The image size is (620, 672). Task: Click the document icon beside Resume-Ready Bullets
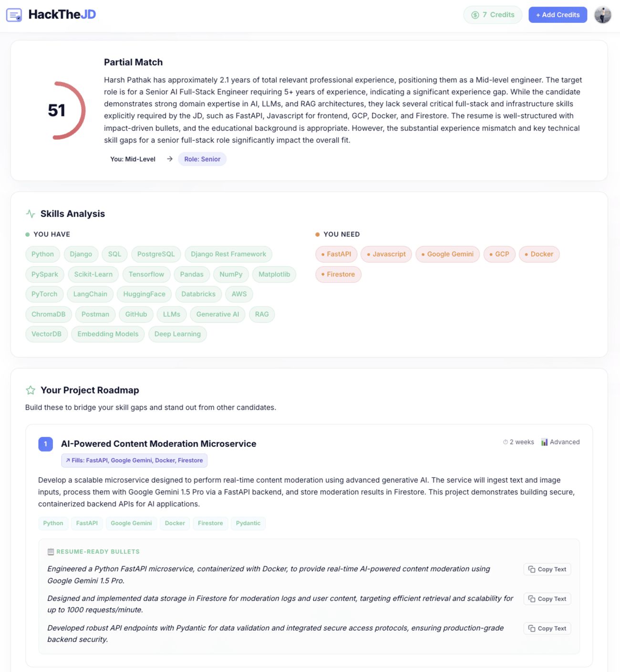click(x=50, y=551)
